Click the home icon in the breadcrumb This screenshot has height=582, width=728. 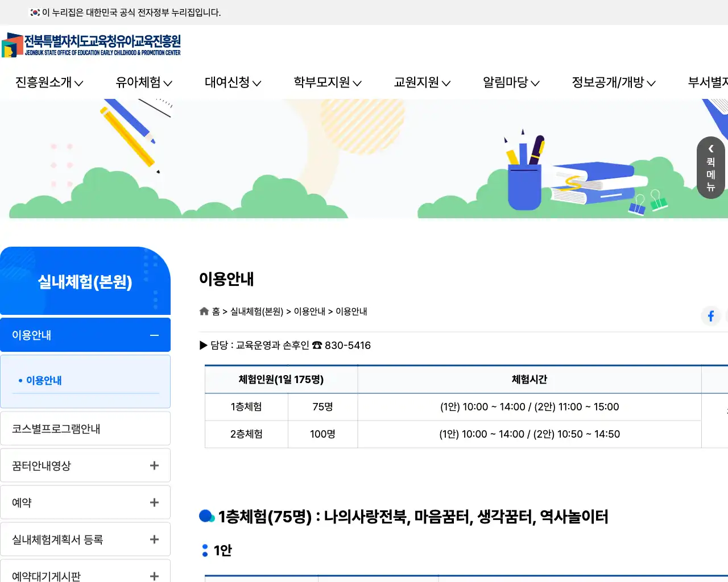(204, 311)
